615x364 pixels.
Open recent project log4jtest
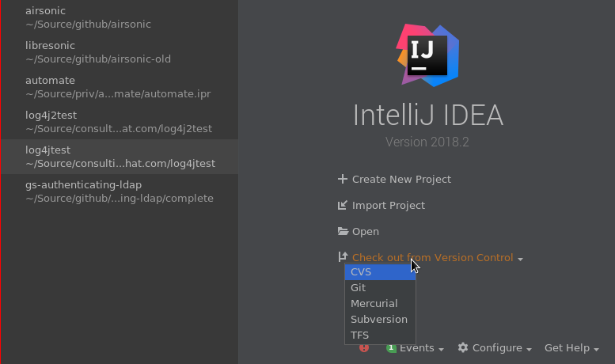coord(120,157)
